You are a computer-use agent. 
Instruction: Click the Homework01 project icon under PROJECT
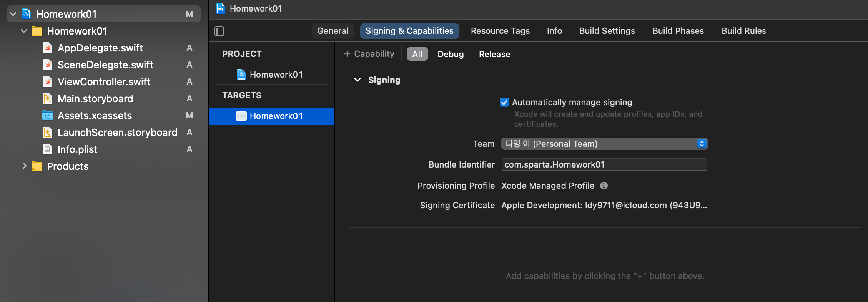tap(241, 75)
